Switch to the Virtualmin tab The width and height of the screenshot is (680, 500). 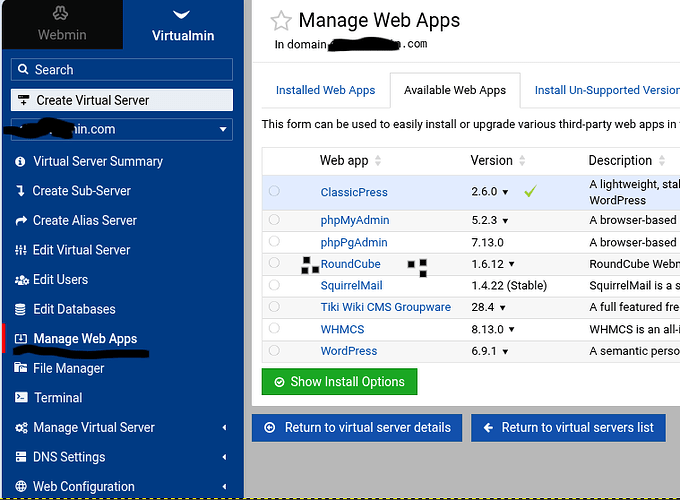point(181,26)
